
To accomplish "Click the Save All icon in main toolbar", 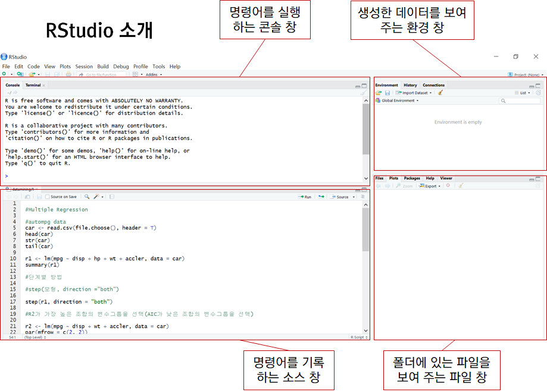I will (57, 74).
